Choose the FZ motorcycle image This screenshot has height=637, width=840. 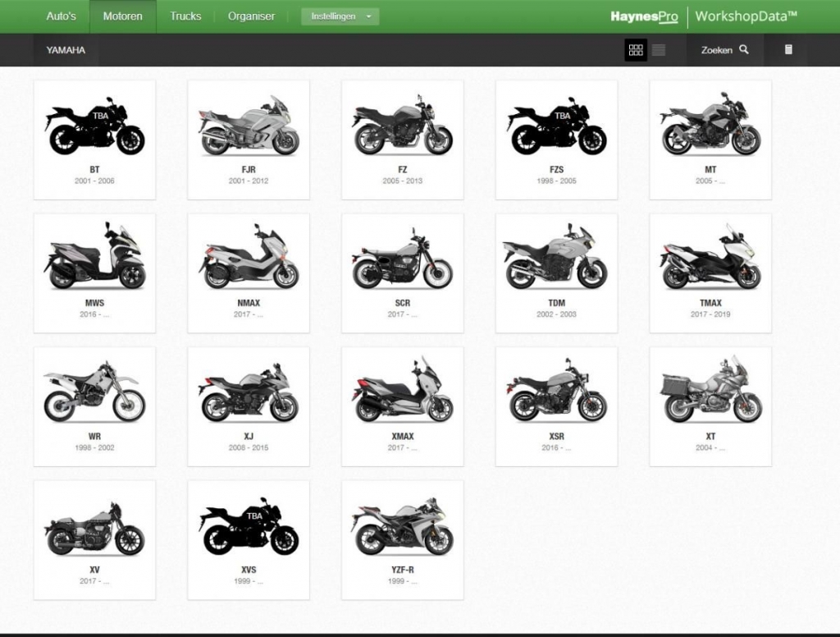(402, 125)
